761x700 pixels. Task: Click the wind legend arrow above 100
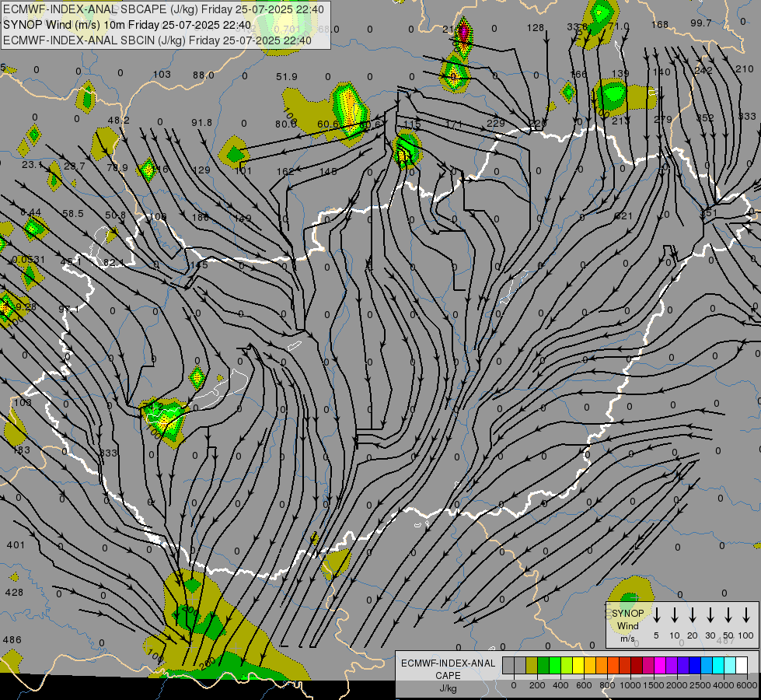[746, 615]
